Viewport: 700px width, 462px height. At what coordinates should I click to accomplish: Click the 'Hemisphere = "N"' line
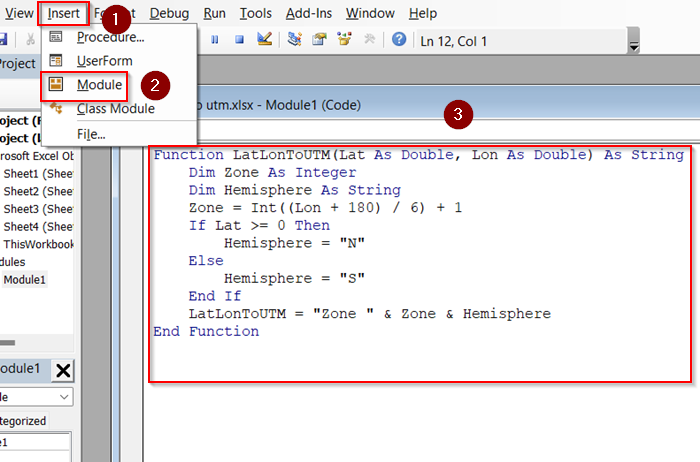(294, 243)
